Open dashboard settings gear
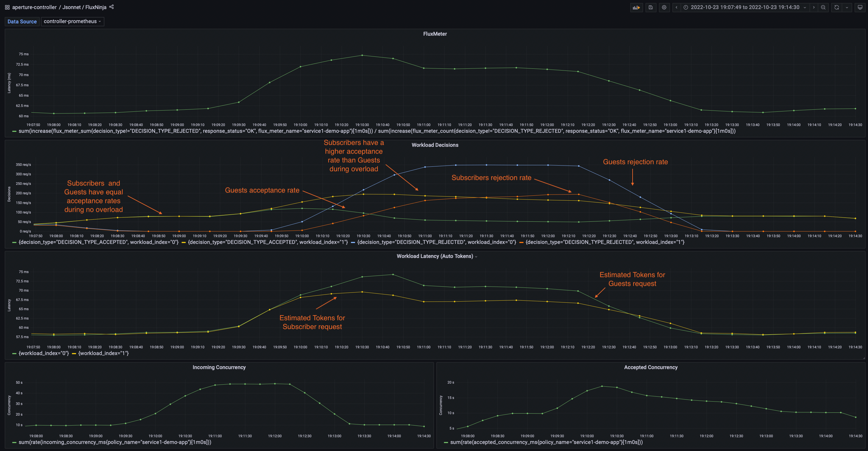The image size is (868, 451). tap(664, 7)
